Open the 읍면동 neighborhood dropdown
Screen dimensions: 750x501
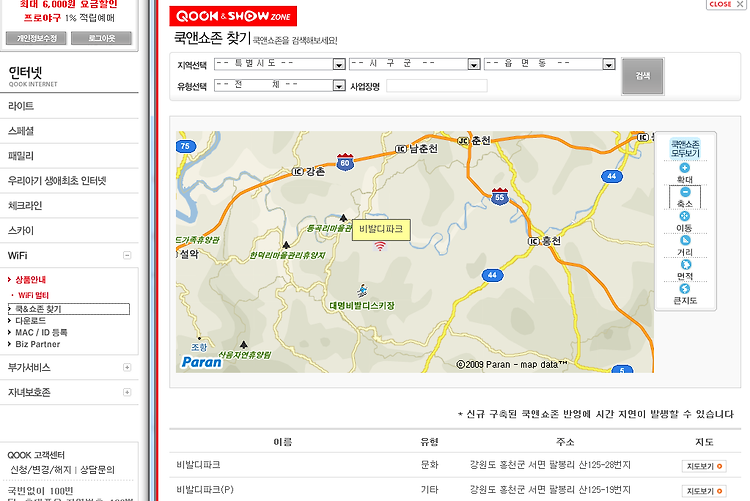[x=550, y=64]
